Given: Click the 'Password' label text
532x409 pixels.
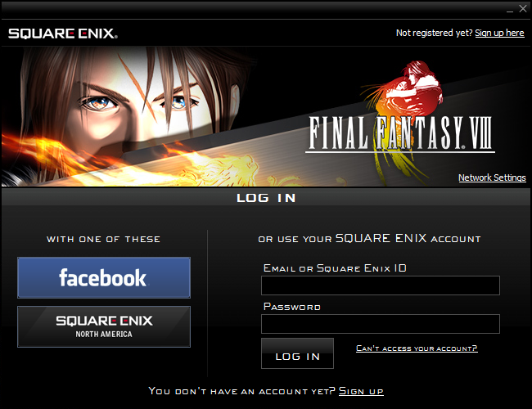Looking at the screenshot, I should click(292, 307).
